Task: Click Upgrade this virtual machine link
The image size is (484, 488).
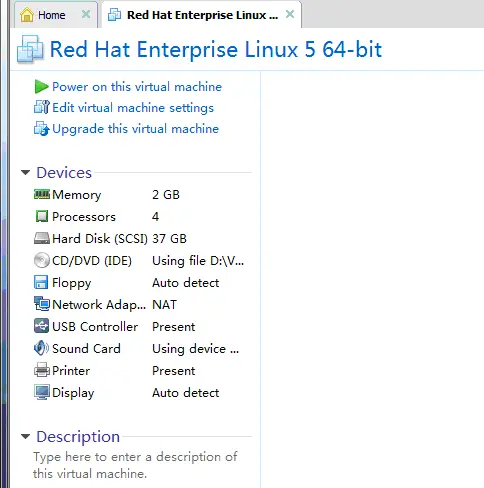Action: (x=135, y=129)
